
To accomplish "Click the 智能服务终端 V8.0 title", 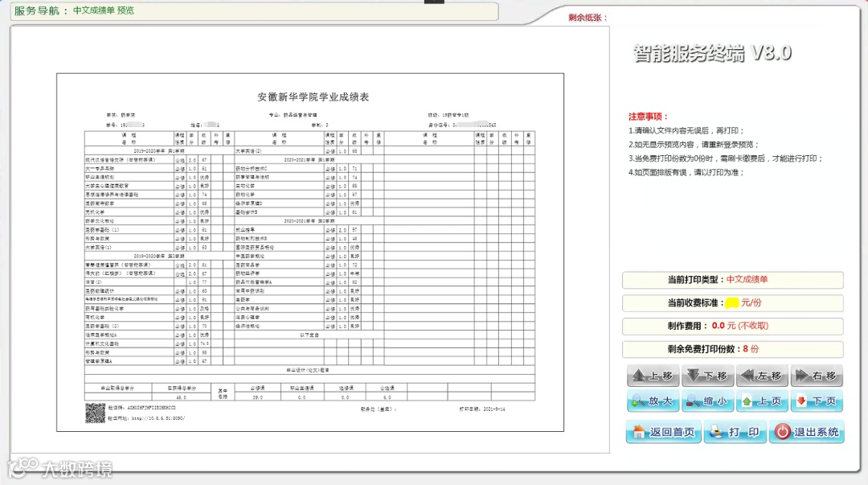I will pos(712,52).
